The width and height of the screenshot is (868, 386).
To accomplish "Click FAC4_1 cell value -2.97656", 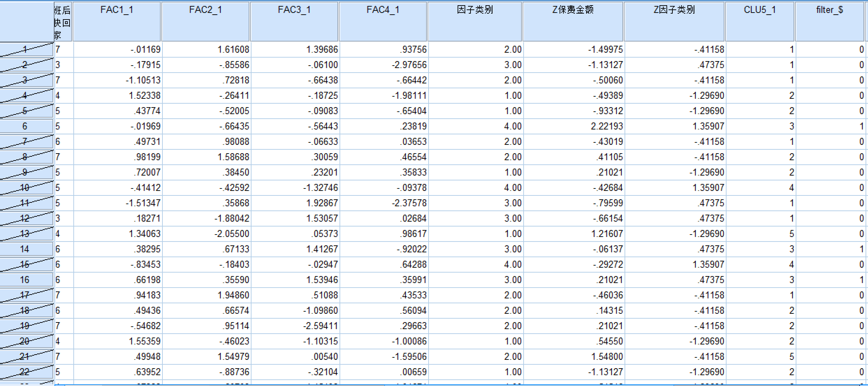I will pyautogui.click(x=383, y=65).
